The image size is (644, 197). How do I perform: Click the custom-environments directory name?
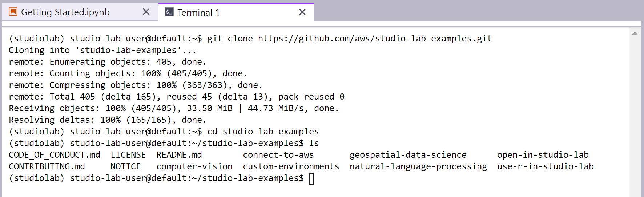[x=291, y=166]
